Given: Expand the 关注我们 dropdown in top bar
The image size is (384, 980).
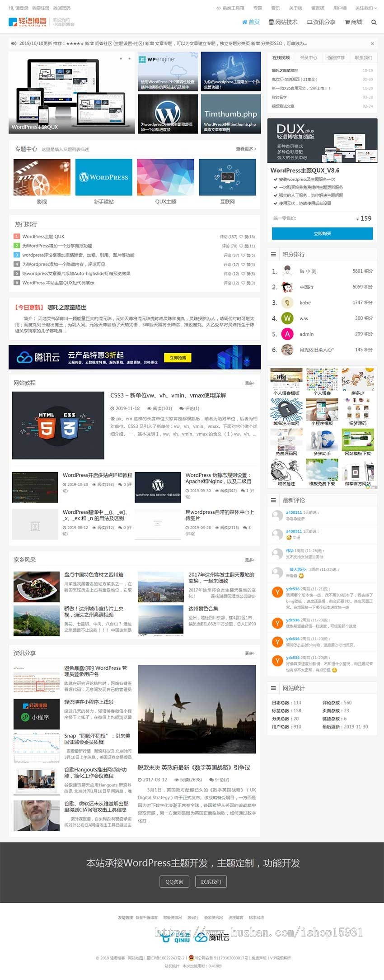Looking at the screenshot, I should (x=366, y=8).
